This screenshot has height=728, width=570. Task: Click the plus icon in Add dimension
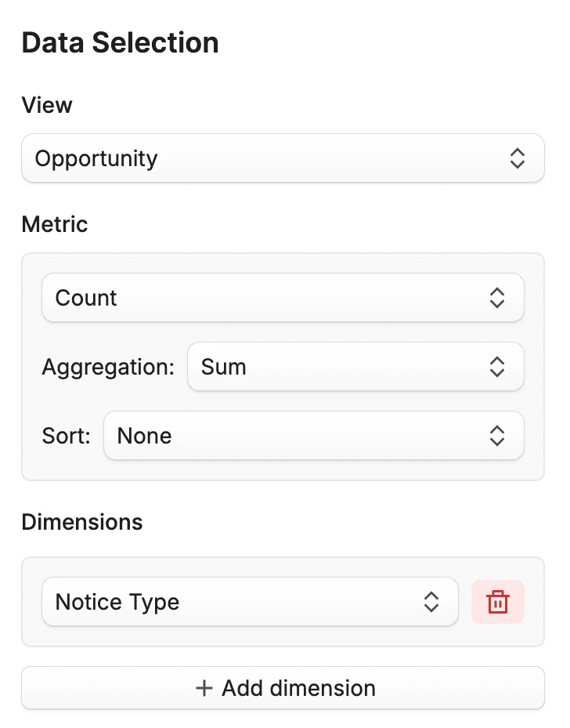[x=204, y=688]
